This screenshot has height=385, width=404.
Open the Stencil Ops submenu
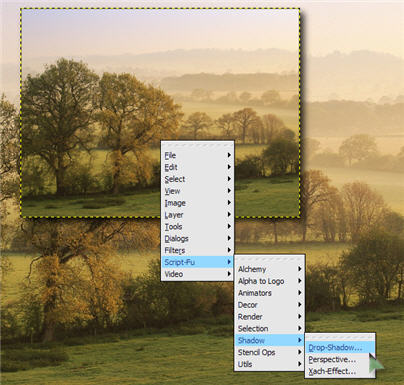tap(269, 352)
